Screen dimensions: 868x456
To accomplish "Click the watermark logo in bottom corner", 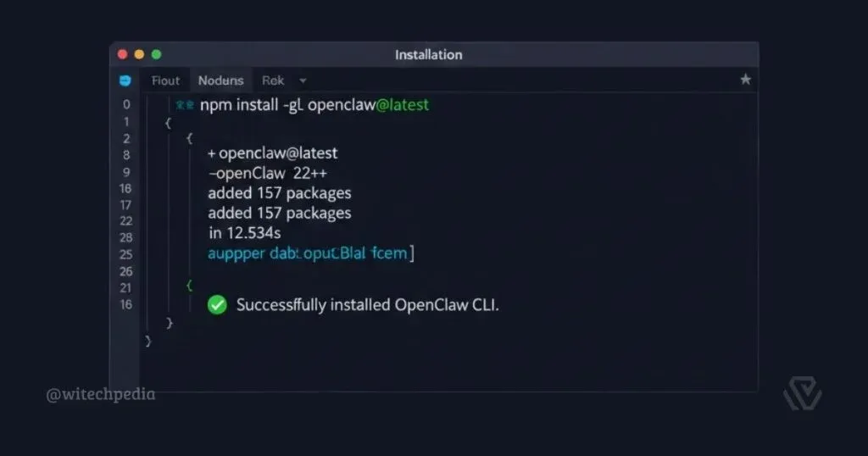I will (x=801, y=393).
